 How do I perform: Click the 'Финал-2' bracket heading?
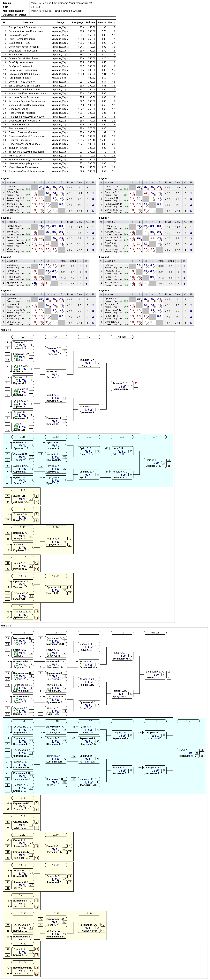6,625
